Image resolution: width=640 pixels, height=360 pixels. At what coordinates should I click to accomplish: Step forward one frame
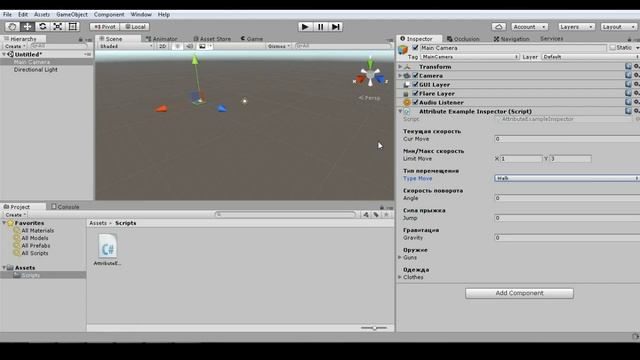(336, 27)
